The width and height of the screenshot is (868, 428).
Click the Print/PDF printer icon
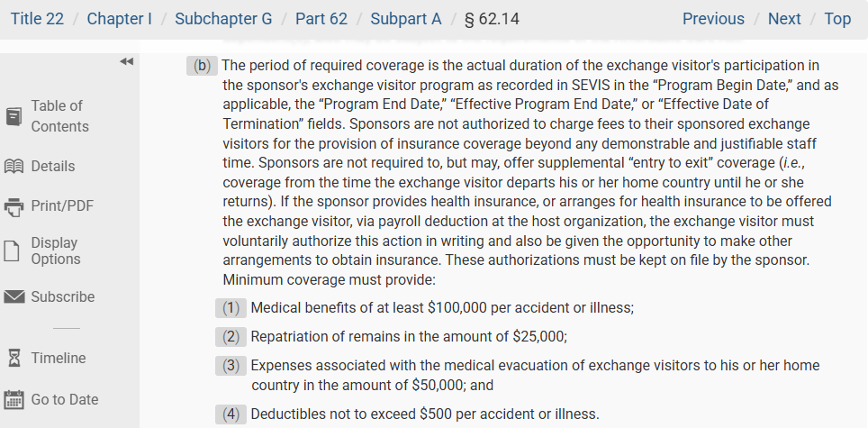pyautogui.click(x=14, y=206)
